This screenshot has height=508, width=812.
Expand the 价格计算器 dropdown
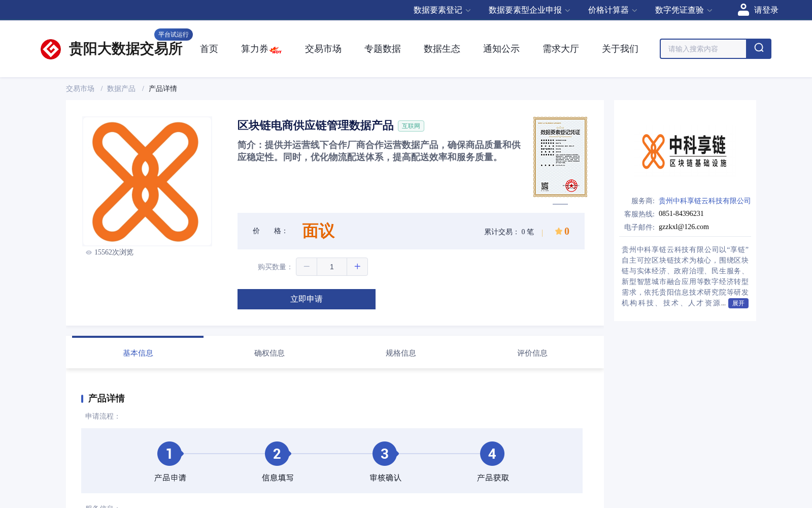click(x=613, y=10)
